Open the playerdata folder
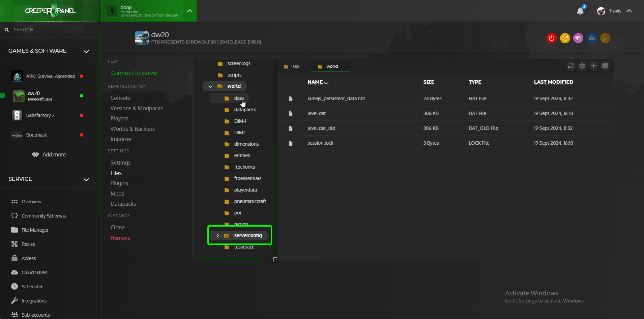The height and width of the screenshot is (319, 644). tap(245, 190)
